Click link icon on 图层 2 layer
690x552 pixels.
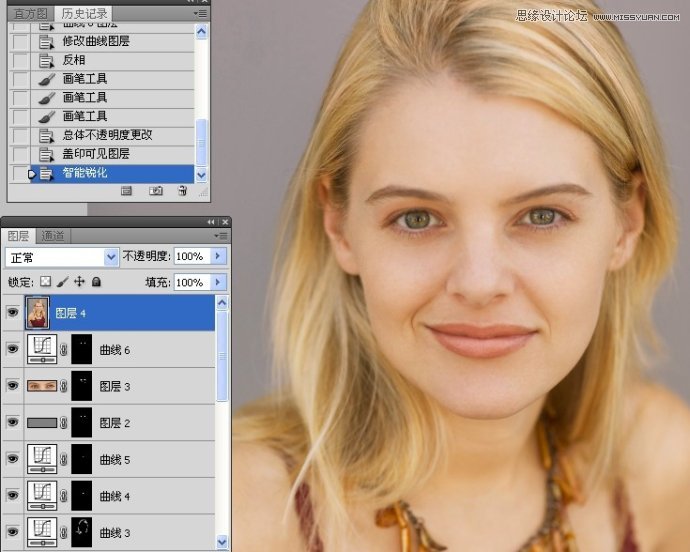tap(64, 423)
